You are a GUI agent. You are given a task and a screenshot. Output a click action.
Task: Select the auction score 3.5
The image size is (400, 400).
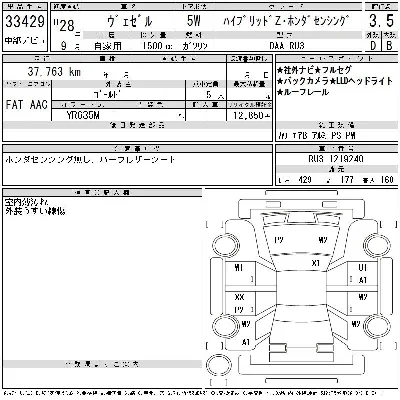tap(381, 21)
